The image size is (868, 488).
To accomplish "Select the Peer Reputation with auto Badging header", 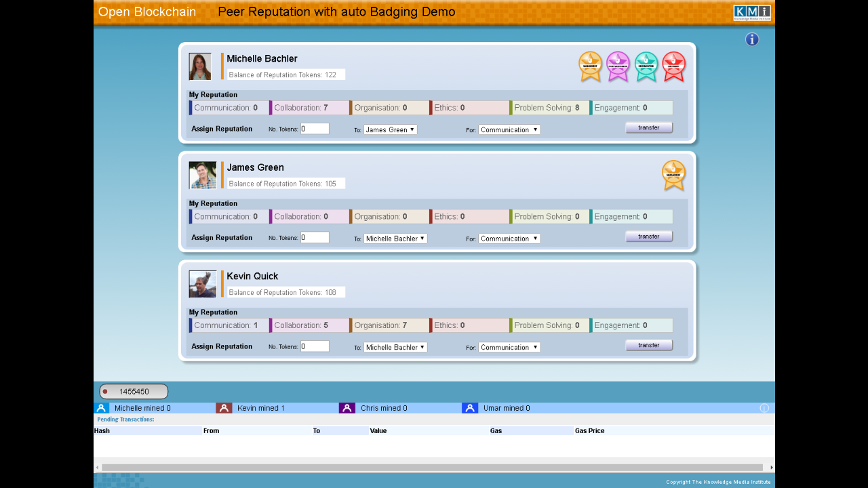I will [336, 12].
